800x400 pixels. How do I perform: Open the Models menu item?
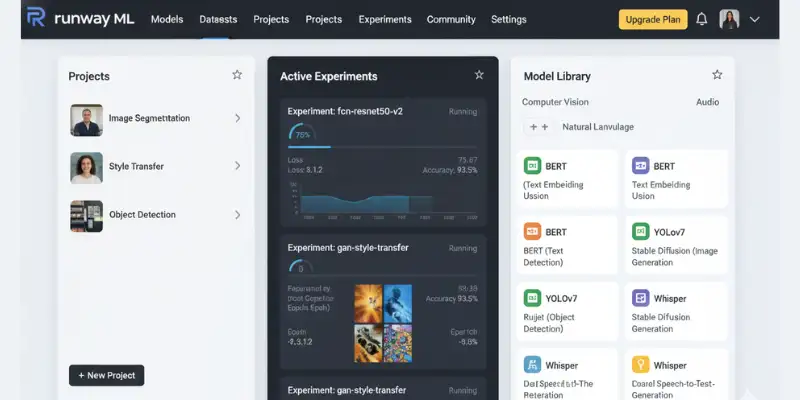coord(167,19)
